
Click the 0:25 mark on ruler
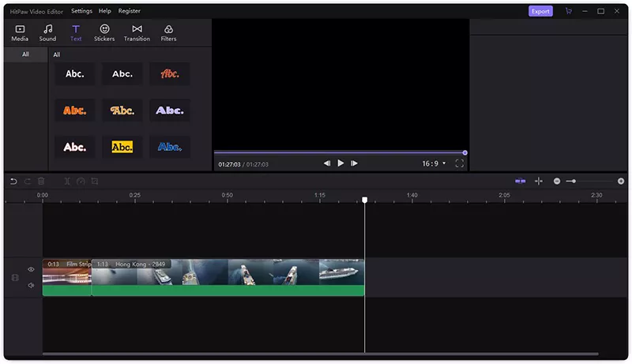[x=134, y=195]
